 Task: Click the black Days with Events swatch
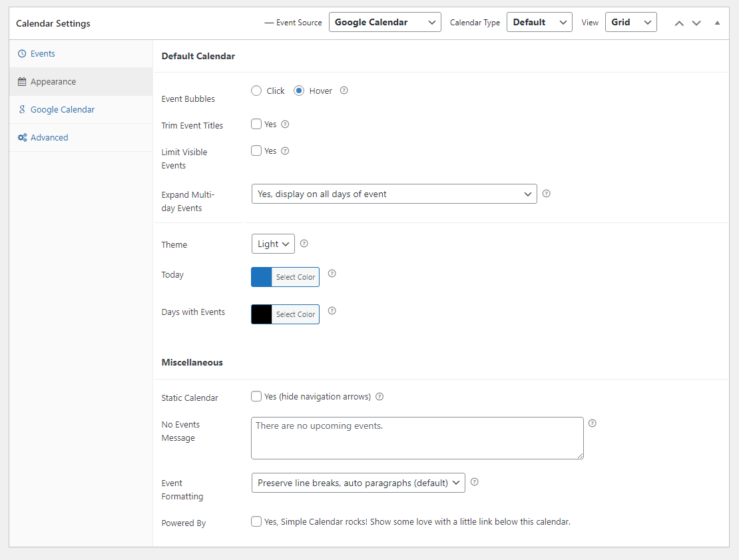262,314
